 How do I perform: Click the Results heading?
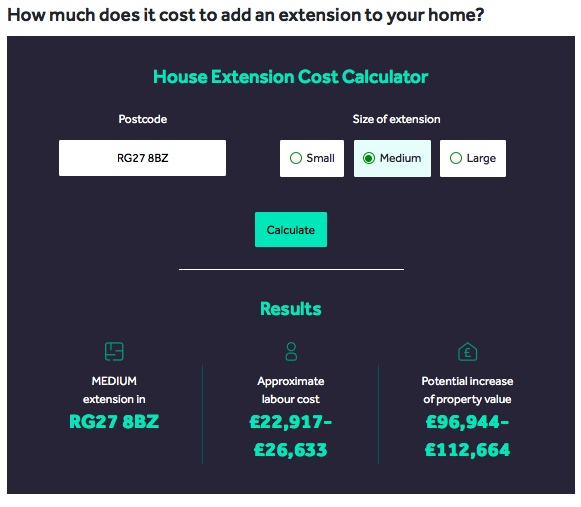[x=290, y=309]
